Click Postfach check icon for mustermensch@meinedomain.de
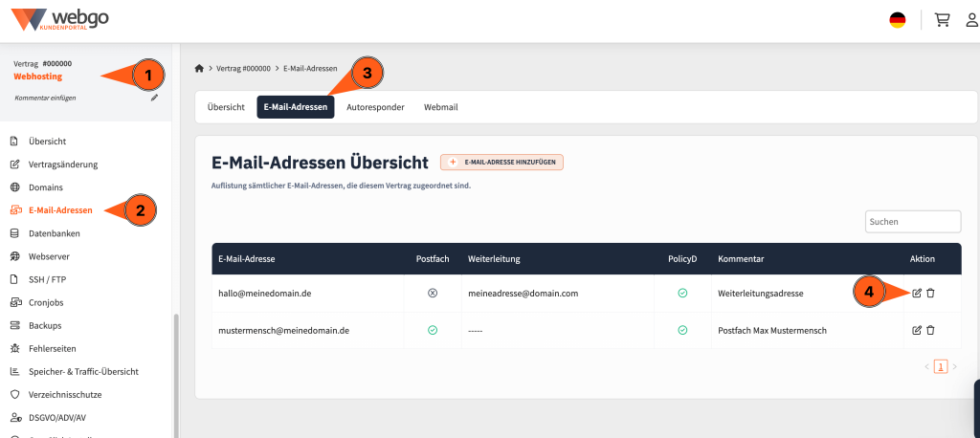980x438 pixels. tap(432, 330)
